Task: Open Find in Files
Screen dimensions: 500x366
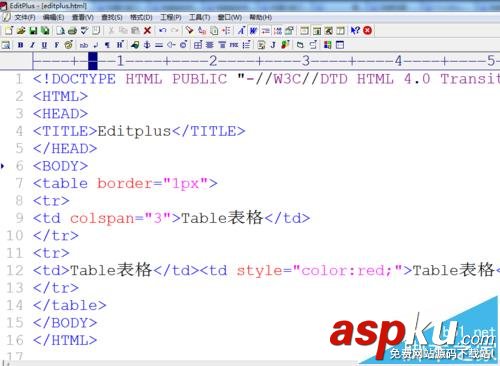Action: [214, 31]
